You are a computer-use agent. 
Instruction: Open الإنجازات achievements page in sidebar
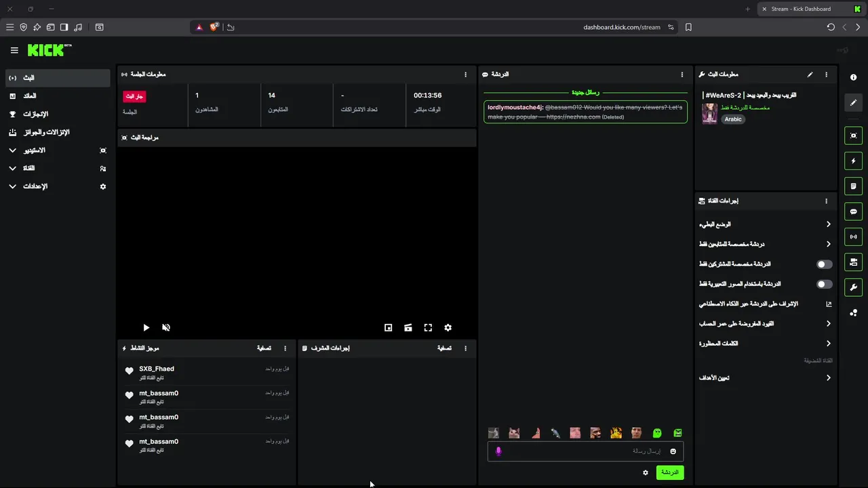[x=58, y=114]
